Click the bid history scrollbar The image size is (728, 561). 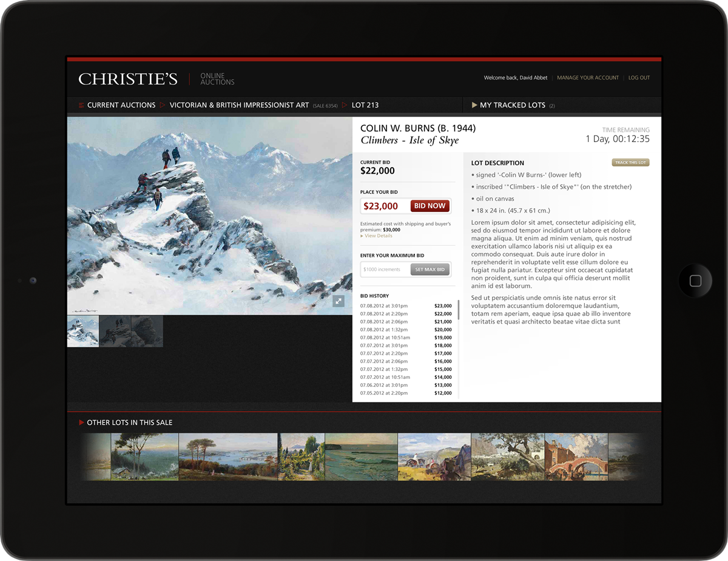pyautogui.click(x=459, y=310)
